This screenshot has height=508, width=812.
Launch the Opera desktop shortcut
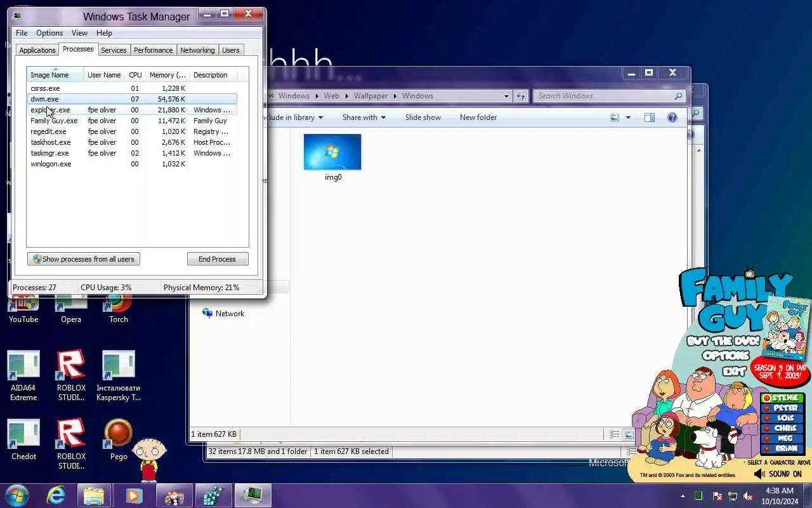click(x=71, y=311)
